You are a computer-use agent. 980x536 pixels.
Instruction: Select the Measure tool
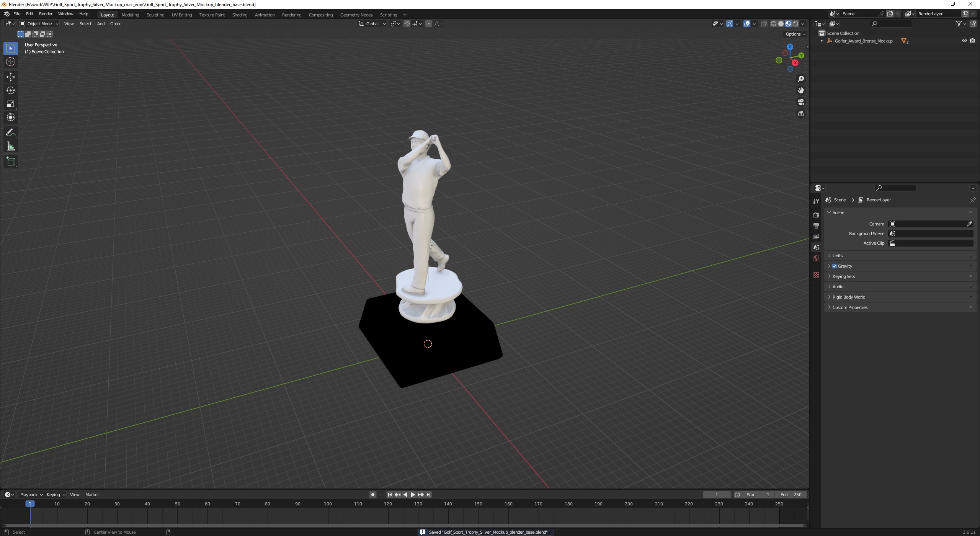11,146
